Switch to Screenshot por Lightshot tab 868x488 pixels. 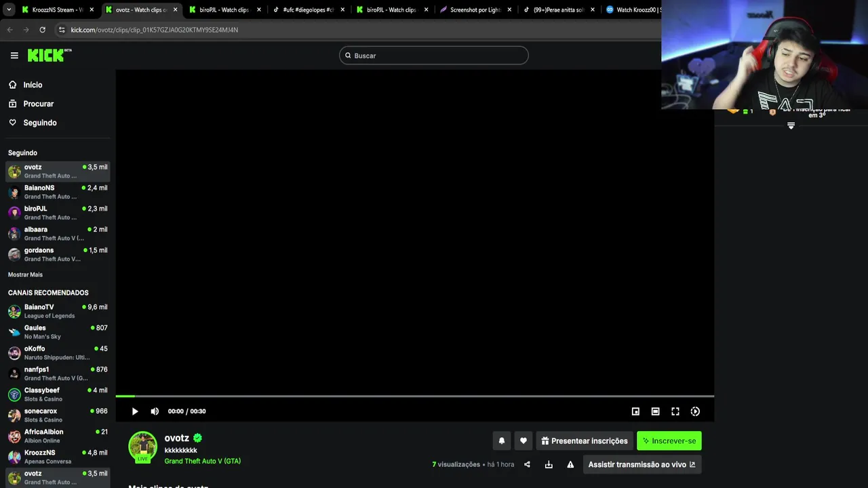(x=476, y=9)
